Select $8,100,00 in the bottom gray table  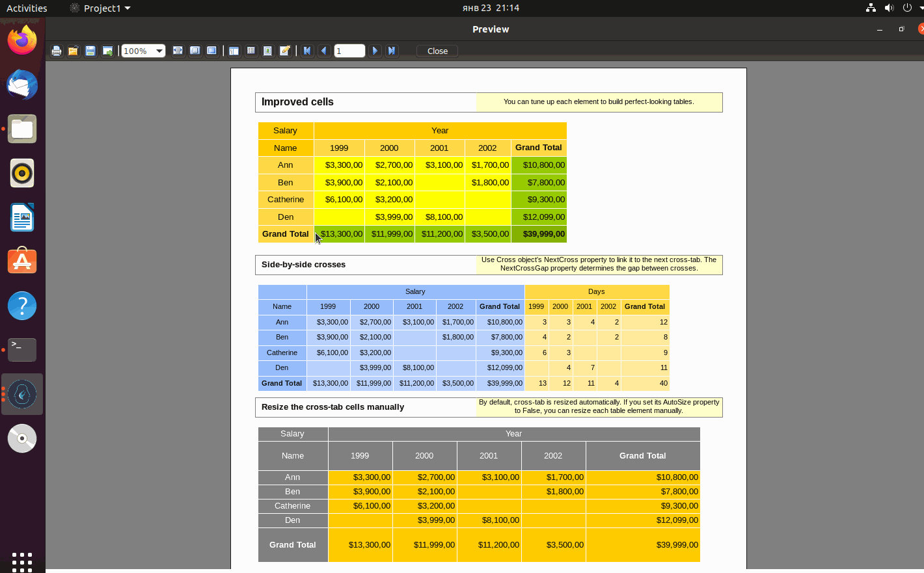[489, 520]
